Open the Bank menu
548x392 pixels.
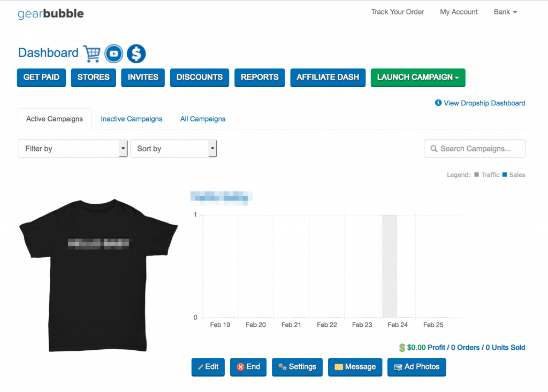click(505, 12)
